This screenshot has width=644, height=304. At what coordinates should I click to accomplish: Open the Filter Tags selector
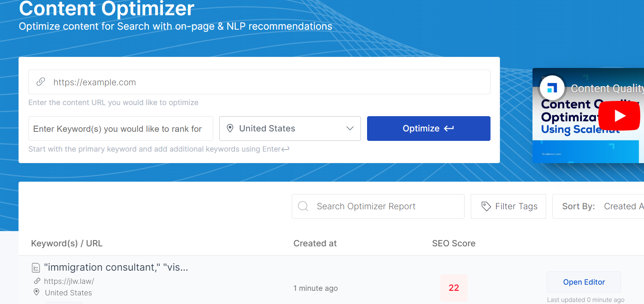(509, 206)
